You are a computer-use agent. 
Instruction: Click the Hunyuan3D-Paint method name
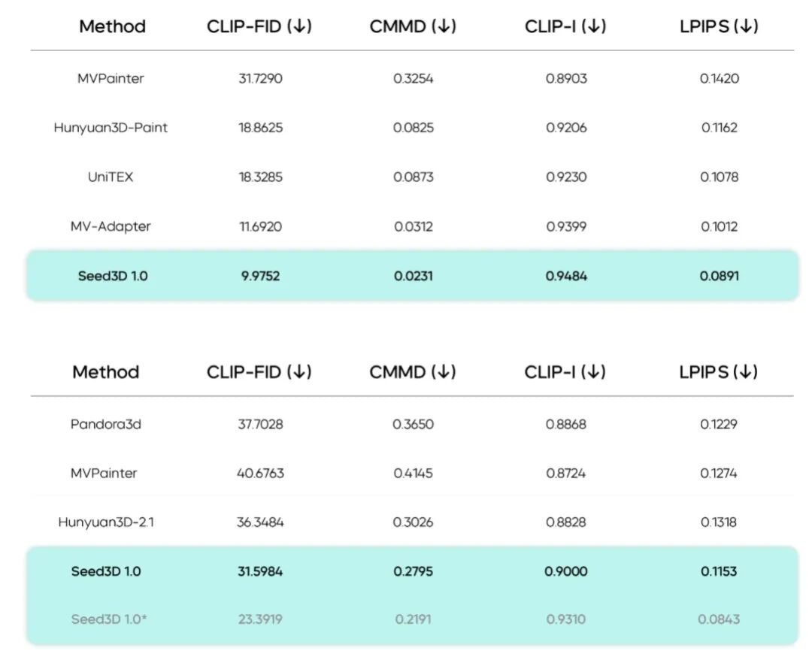click(x=111, y=128)
